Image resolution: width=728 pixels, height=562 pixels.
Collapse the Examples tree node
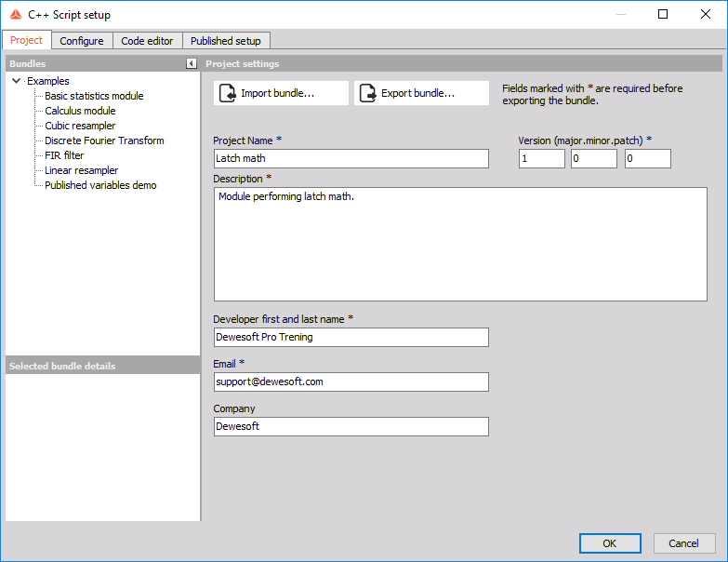(x=16, y=81)
